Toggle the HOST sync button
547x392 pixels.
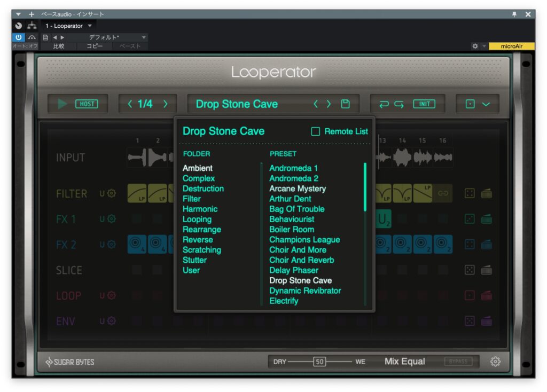(x=87, y=104)
